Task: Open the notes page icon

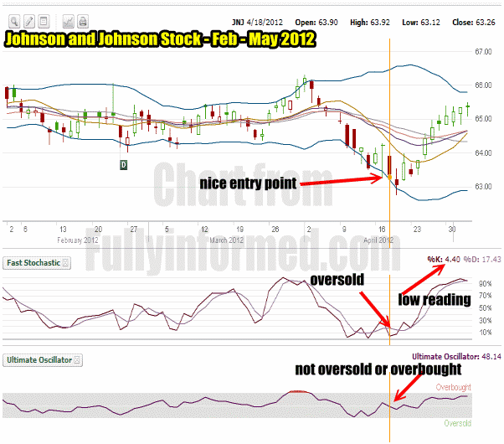Action: 44,22
